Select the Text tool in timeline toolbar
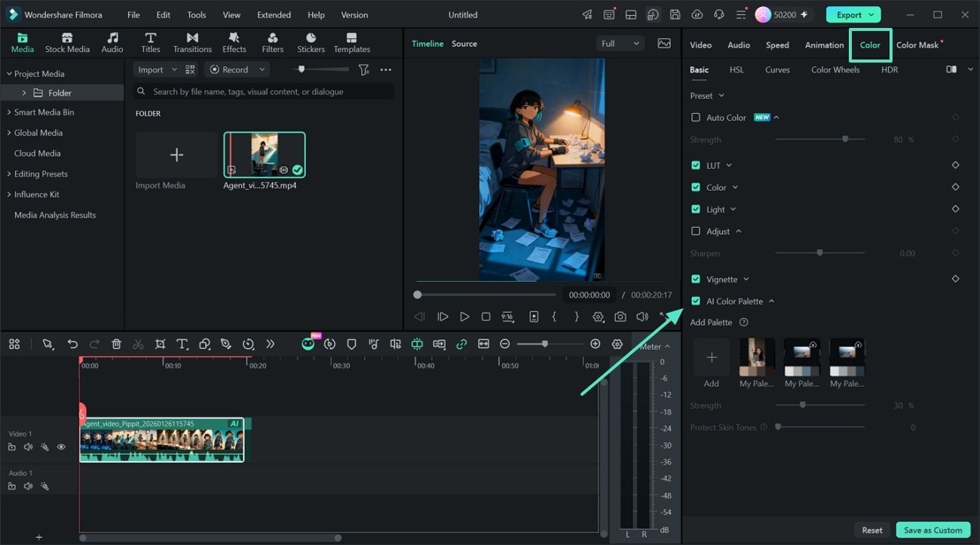 (182, 344)
